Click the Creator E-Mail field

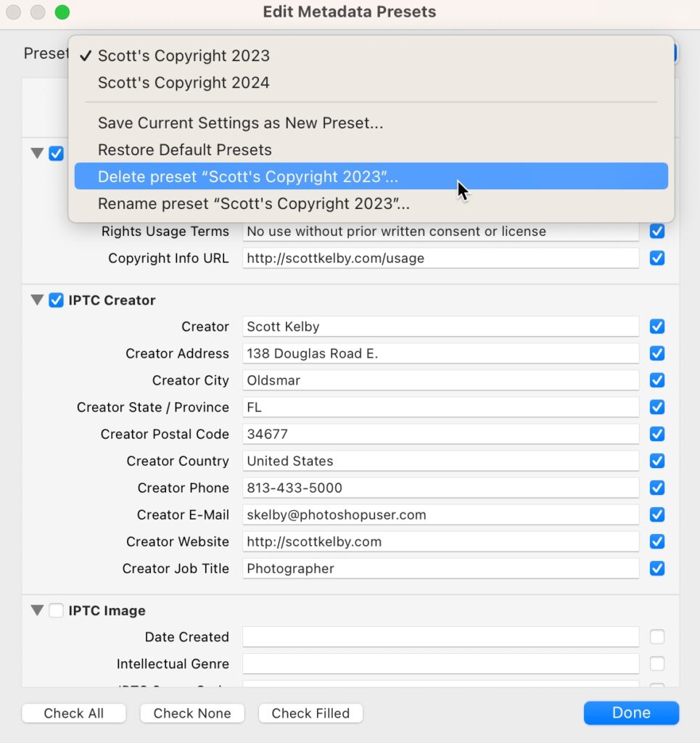click(x=441, y=514)
